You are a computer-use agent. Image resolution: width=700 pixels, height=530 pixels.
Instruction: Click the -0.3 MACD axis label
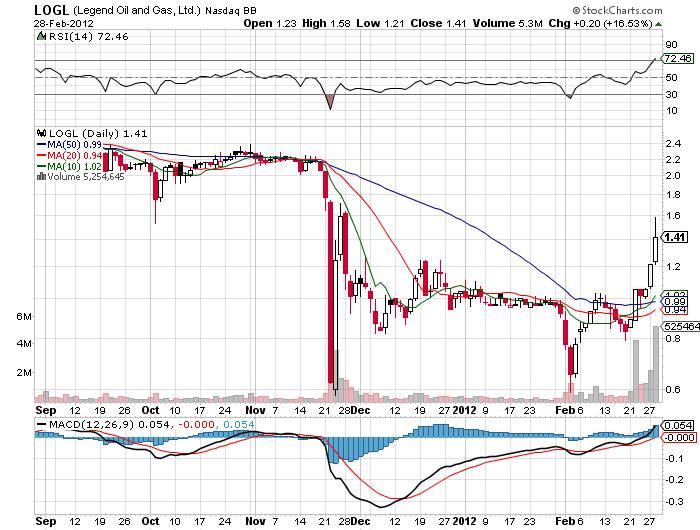click(674, 501)
